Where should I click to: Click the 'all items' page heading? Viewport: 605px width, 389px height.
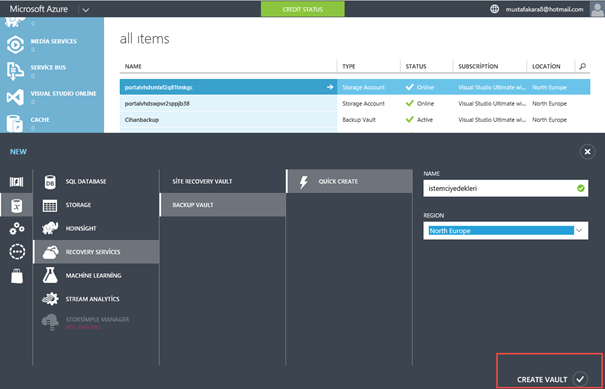[145, 39]
